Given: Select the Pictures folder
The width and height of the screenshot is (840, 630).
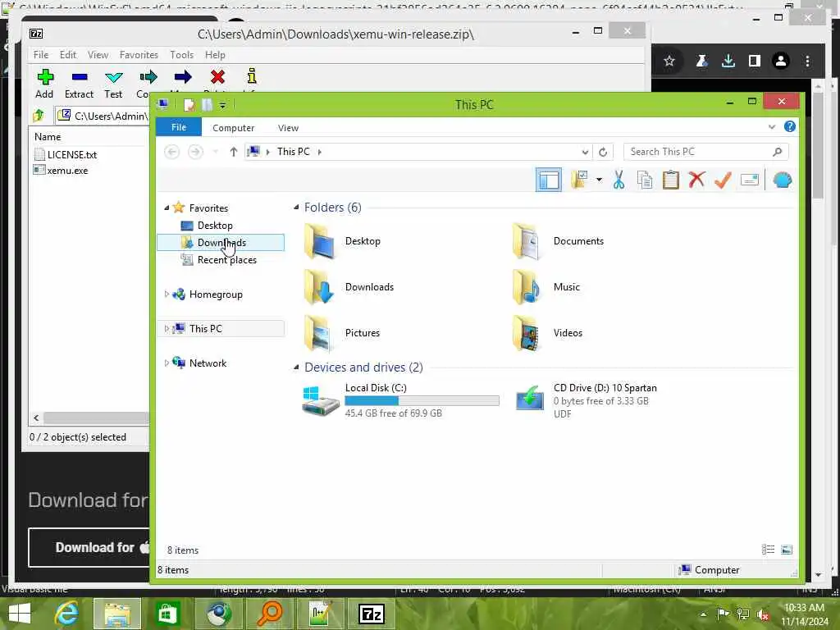Looking at the screenshot, I should tap(342, 333).
